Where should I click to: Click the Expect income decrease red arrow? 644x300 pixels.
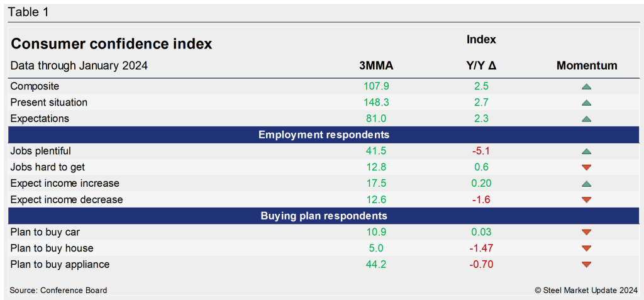tap(586, 200)
